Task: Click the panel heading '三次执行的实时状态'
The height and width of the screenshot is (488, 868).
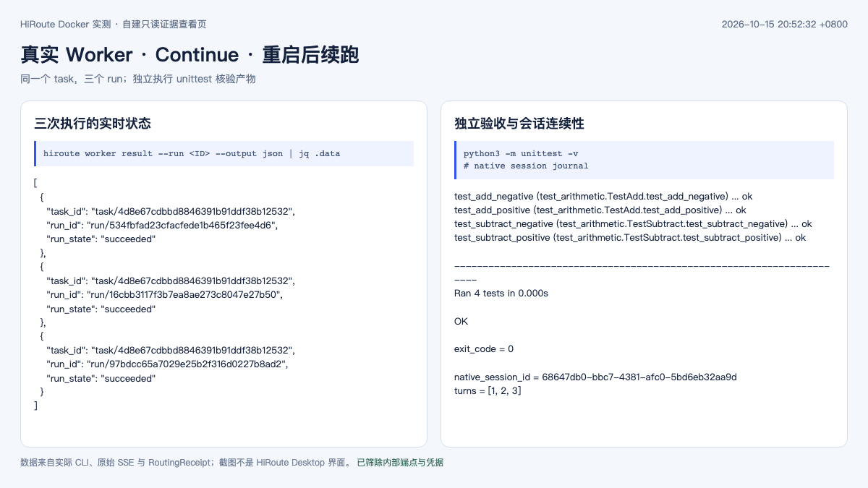Action: [x=93, y=124]
